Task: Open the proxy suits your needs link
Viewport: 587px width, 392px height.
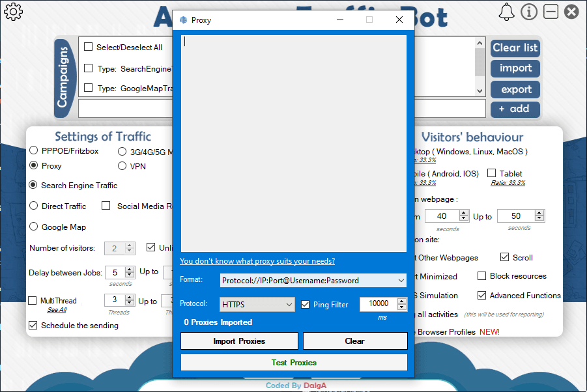Action: (x=257, y=261)
